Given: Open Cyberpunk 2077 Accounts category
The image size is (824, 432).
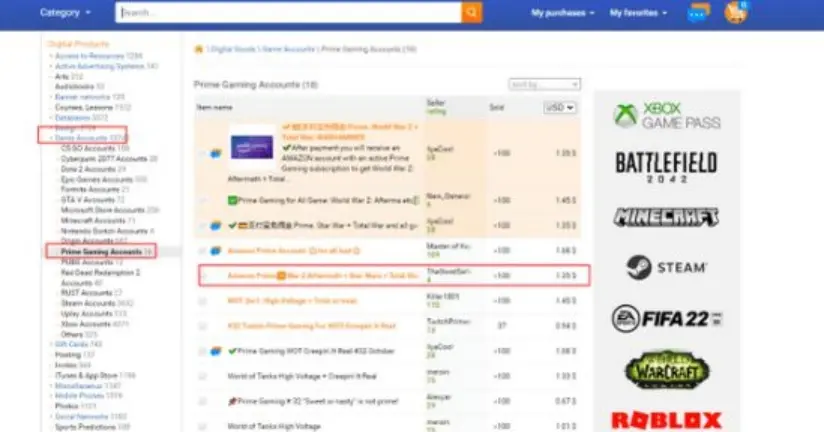Looking at the screenshot, I should coord(104,159).
